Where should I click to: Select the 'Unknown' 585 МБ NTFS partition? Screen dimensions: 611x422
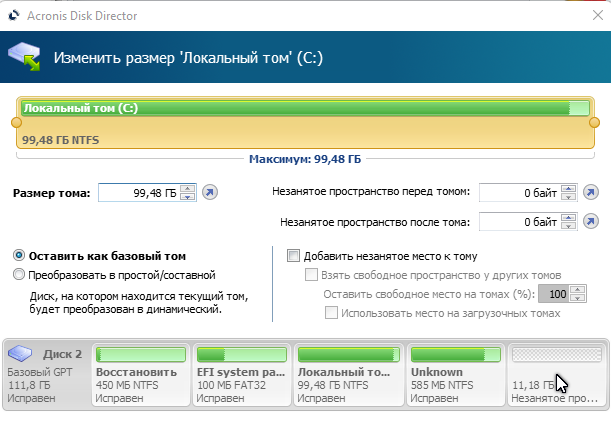click(456, 375)
